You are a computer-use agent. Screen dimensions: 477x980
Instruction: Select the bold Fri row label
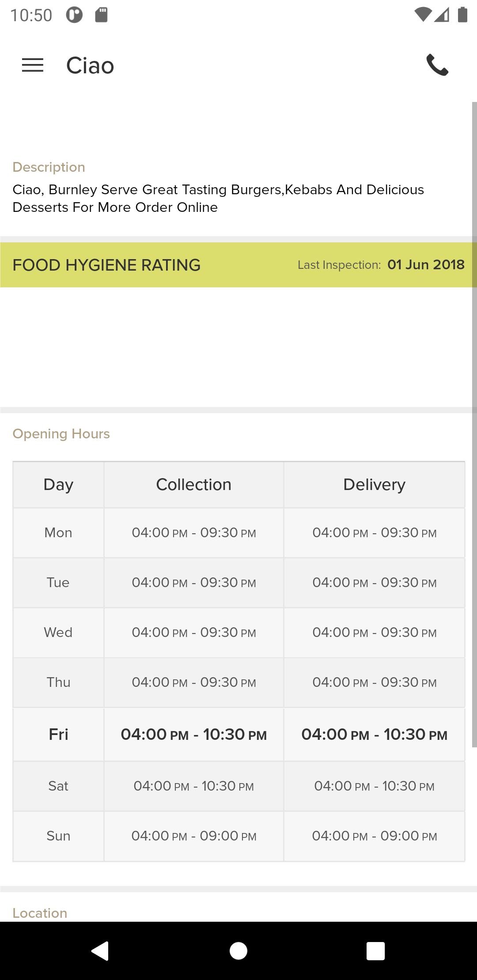tap(58, 735)
